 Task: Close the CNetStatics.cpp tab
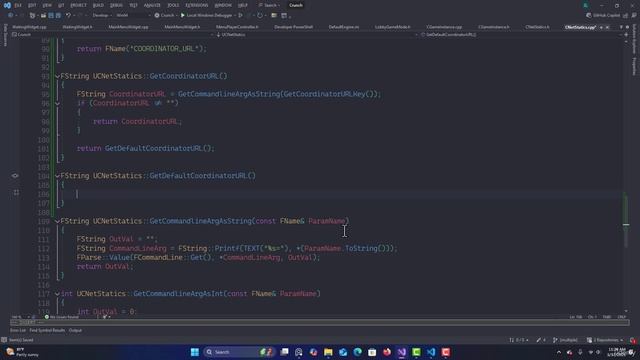[607, 27]
